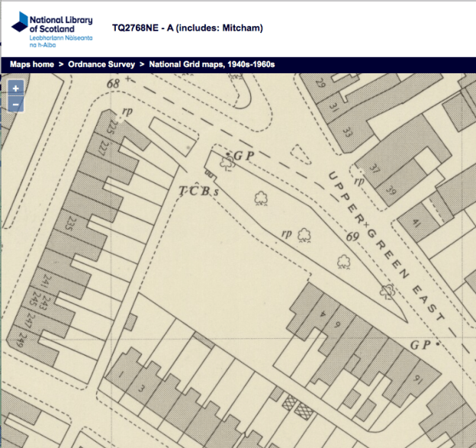Click the zoom out minus button
Viewport: 476px width, 448px height.
point(15,104)
